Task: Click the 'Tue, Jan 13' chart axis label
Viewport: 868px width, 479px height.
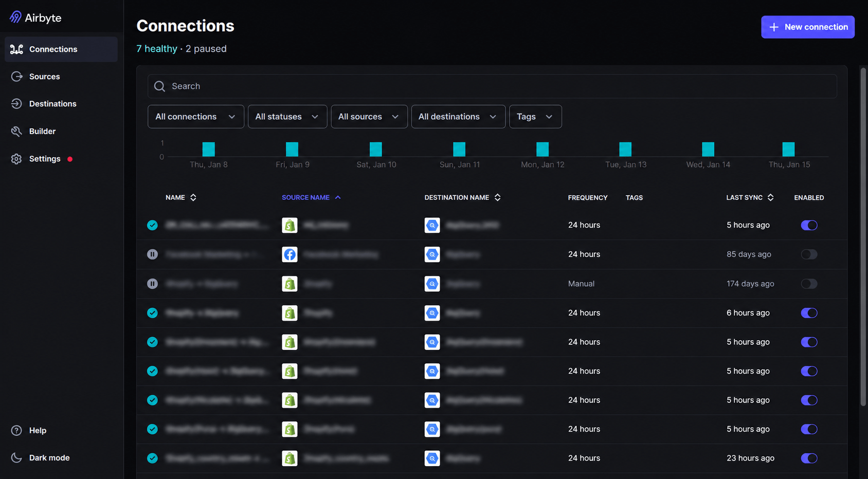Action: pyautogui.click(x=626, y=164)
